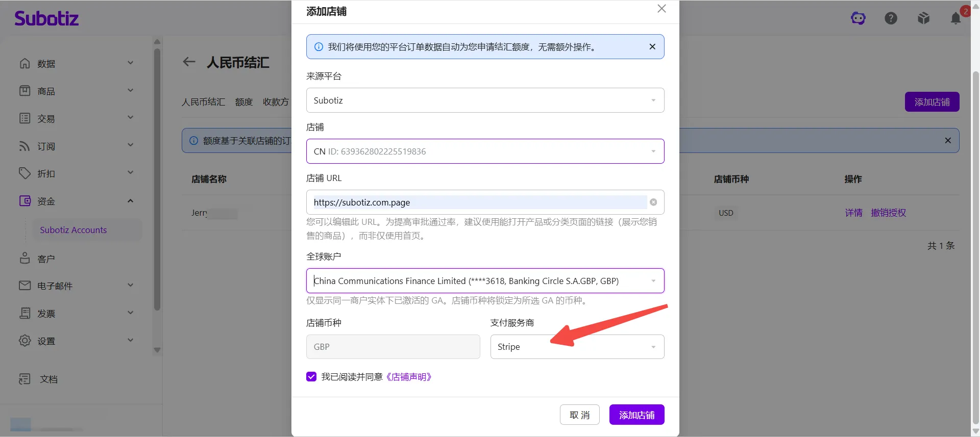Viewport: 980px width, 437px height.
Task: Open the chat assistant icon in header
Action: 858,18
